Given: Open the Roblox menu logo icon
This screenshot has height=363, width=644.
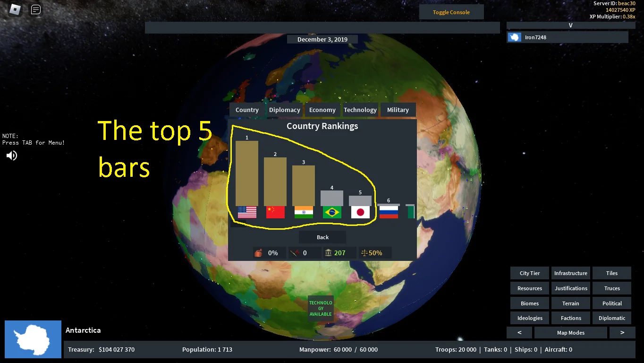Looking at the screenshot, I should 15,9.
